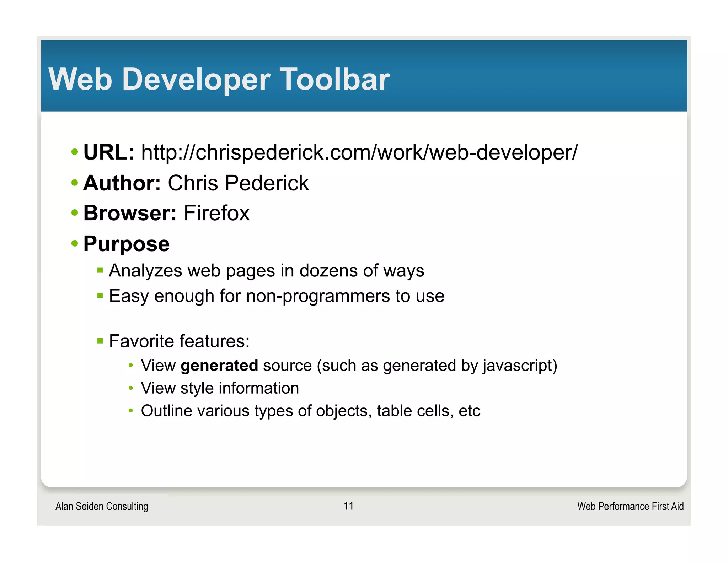Click the Alan Seiden Consulting footer text
Screen dimensions: 728x562
point(102,506)
